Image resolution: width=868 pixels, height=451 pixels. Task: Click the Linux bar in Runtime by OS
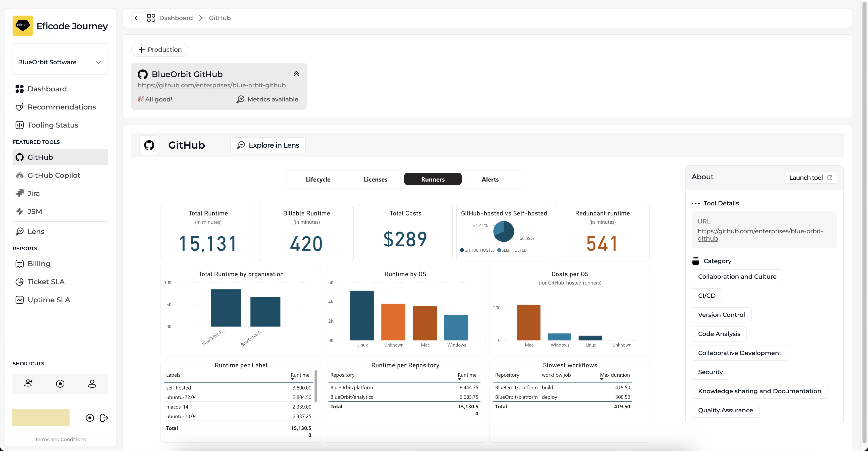point(362,315)
